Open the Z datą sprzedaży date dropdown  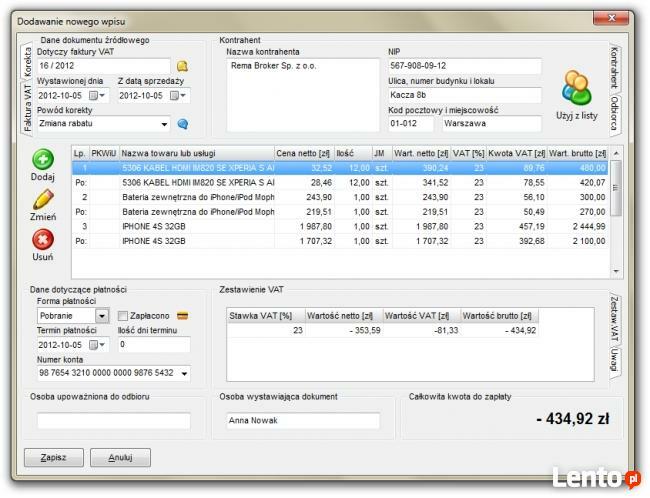177,95
